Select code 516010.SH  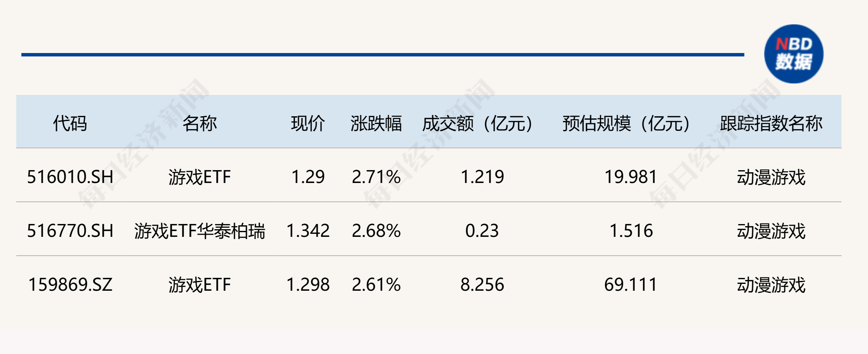coord(70,177)
